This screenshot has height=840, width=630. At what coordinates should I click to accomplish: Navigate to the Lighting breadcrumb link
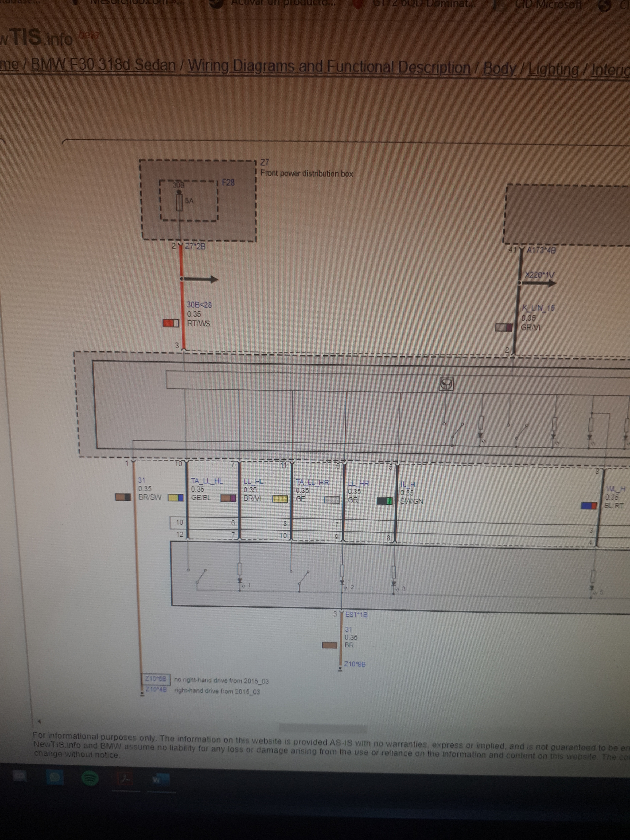[x=553, y=70]
